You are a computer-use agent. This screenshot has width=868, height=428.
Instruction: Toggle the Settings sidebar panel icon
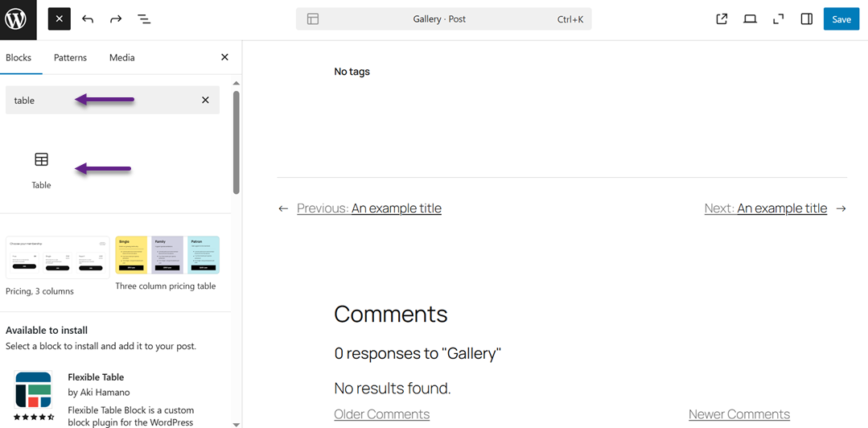pos(806,19)
